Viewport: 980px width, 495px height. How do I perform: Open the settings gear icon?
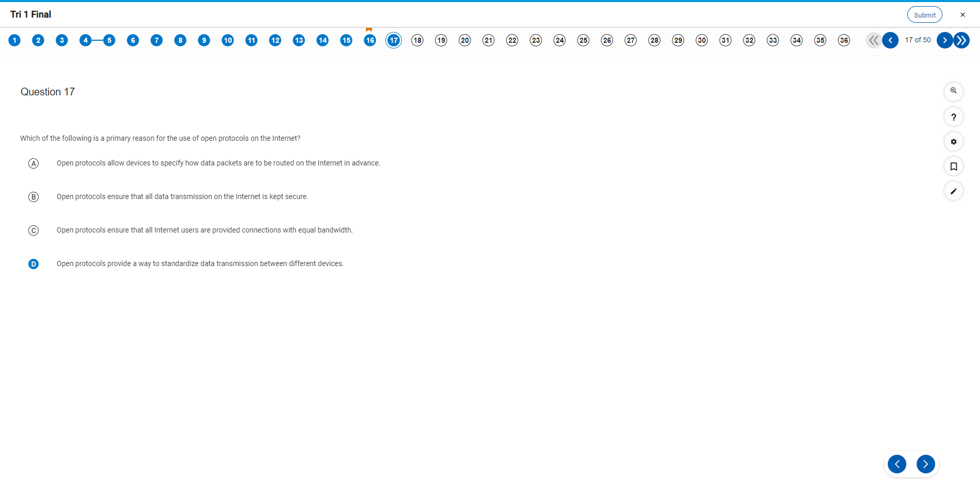[x=953, y=142]
